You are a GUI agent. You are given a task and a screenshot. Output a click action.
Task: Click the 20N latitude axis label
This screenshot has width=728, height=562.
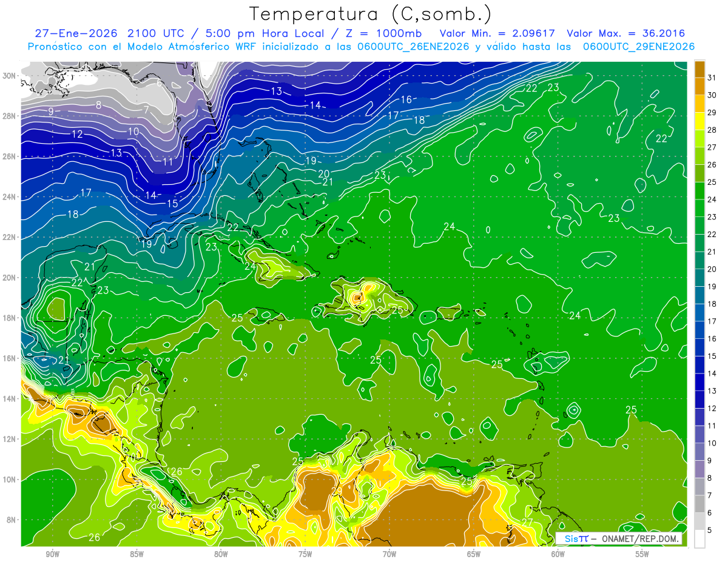point(10,278)
